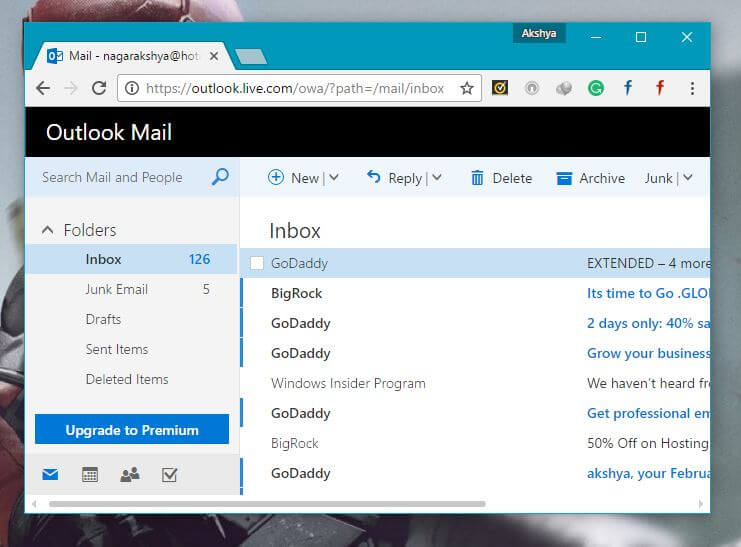Click the Archive toolbar button
Image resolution: width=741 pixels, height=547 pixels.
[x=591, y=178]
